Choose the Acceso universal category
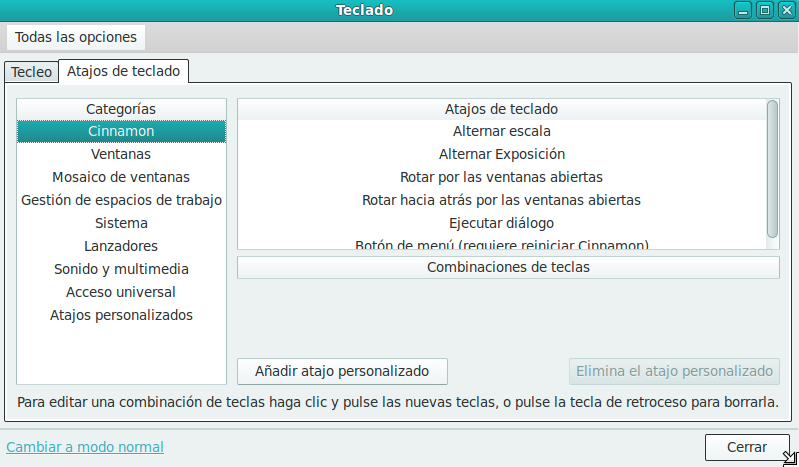The image size is (799, 467). [121, 292]
